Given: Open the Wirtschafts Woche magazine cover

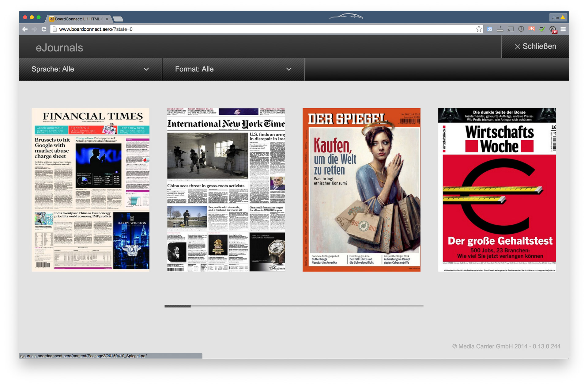Looking at the screenshot, I should click(x=497, y=190).
